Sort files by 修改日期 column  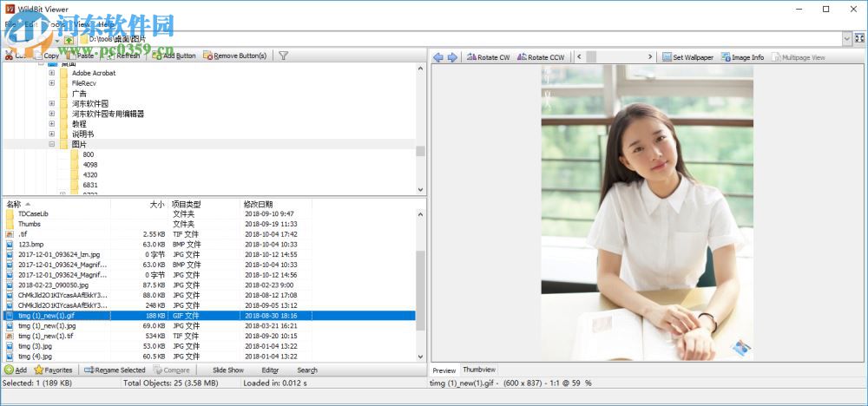tap(276, 204)
